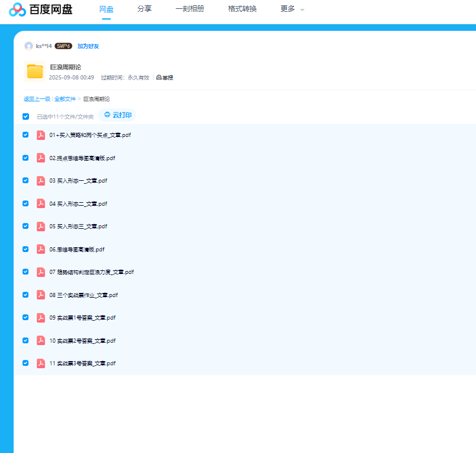Uncheck the 03 买入形态一 file checkbox
The width and height of the screenshot is (476, 453).
pyautogui.click(x=25, y=180)
